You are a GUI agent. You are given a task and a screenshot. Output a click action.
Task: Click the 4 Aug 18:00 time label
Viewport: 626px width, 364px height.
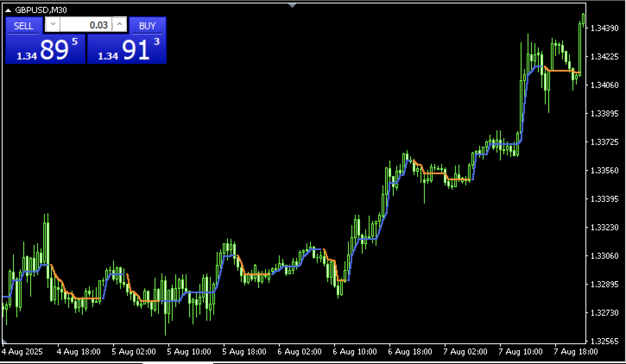[x=79, y=351]
